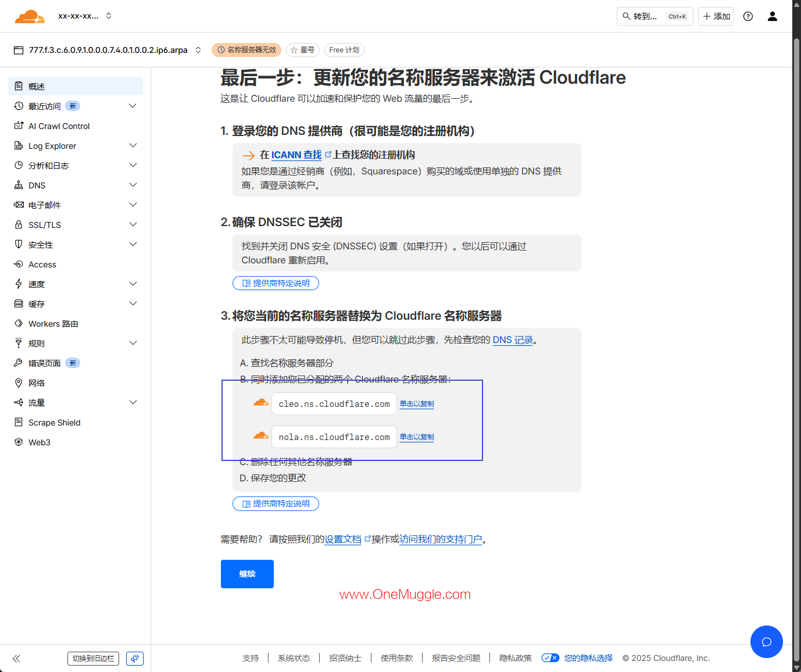Click the 规则 filter icon
The image size is (801, 672).
19,343
